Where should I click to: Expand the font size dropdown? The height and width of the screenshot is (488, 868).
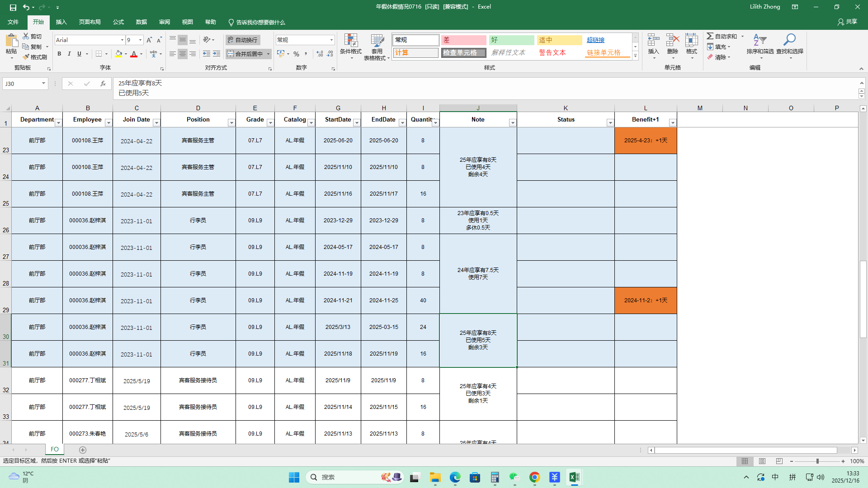[140, 40]
